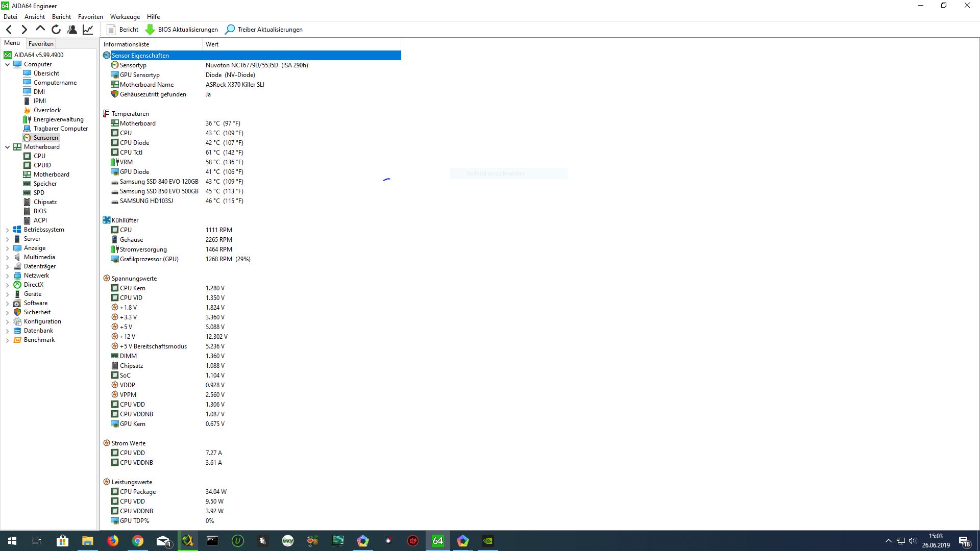Expand the Server node
Image resolution: width=980 pixels, height=551 pixels.
pyautogui.click(x=7, y=239)
